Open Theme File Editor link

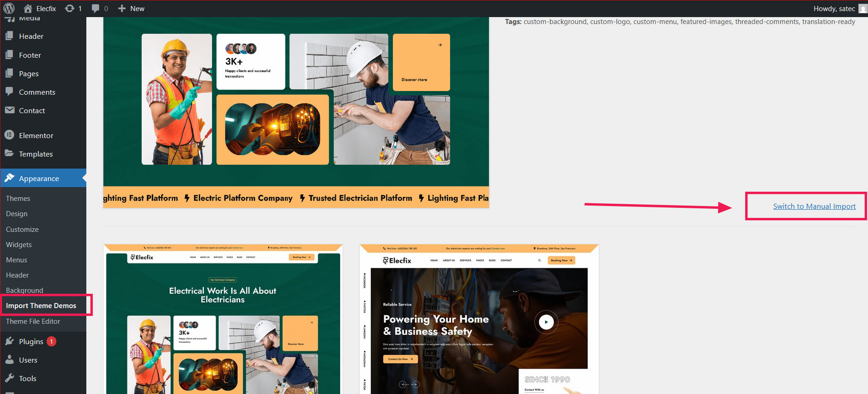pyautogui.click(x=33, y=321)
